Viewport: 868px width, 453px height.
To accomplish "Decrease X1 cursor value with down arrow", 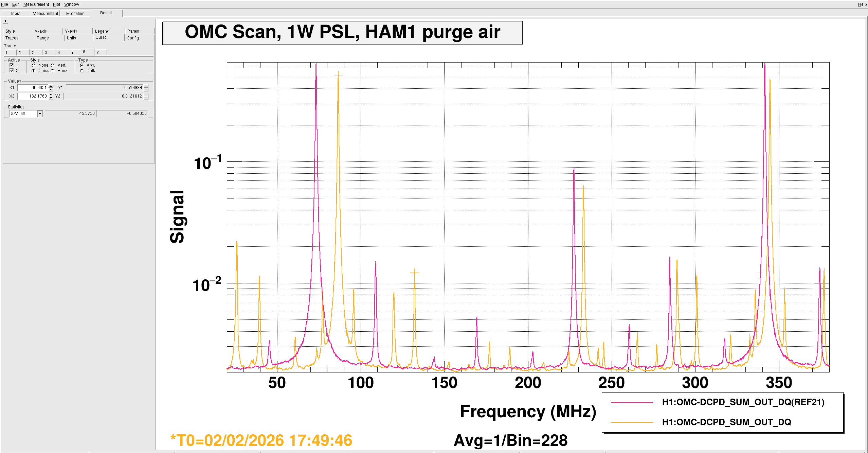I will [x=51, y=89].
